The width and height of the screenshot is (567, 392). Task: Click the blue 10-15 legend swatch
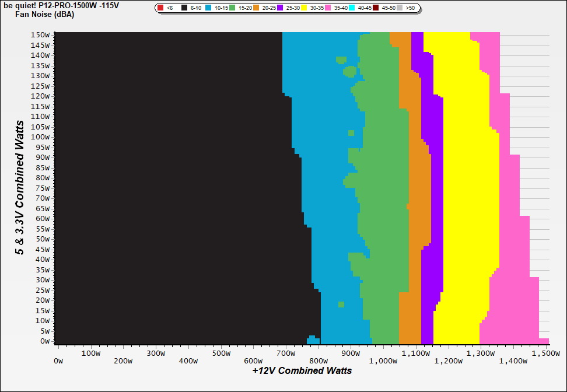[209, 8]
